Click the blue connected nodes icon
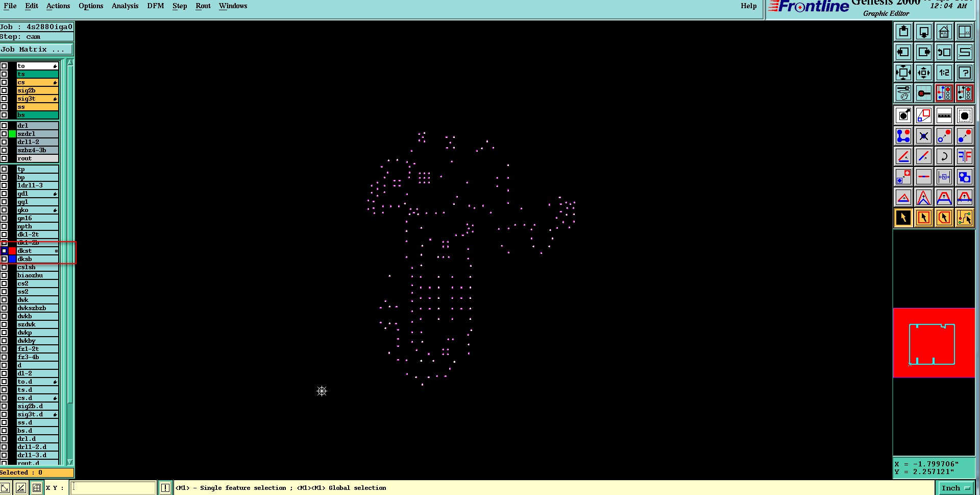The width and height of the screenshot is (980, 495). pyautogui.click(x=903, y=136)
